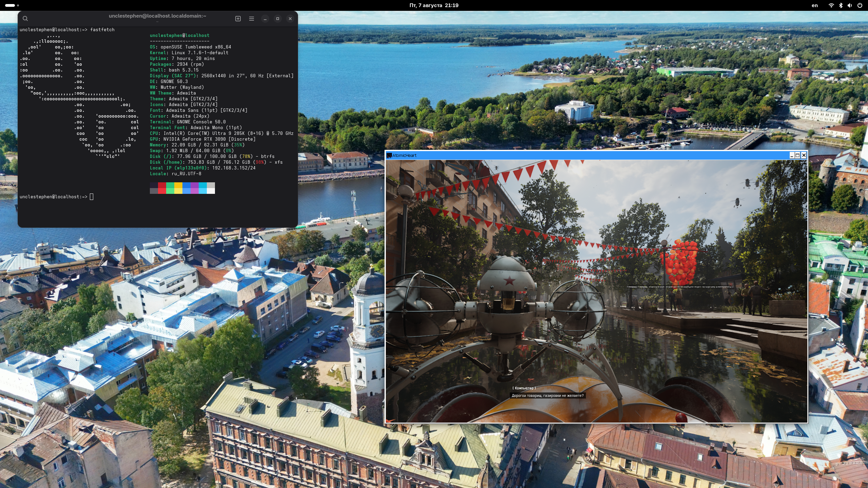Minimize the terminal window
868x488 pixels.
pyautogui.click(x=265, y=19)
